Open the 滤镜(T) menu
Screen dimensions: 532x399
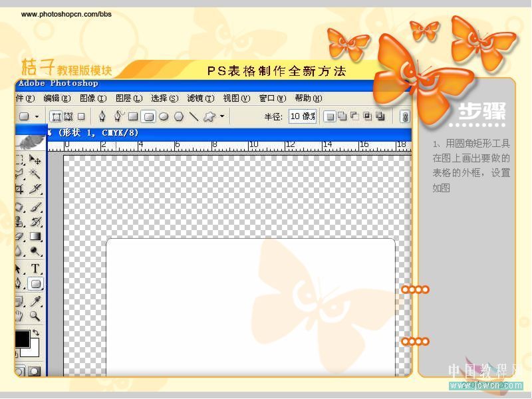[x=201, y=98]
